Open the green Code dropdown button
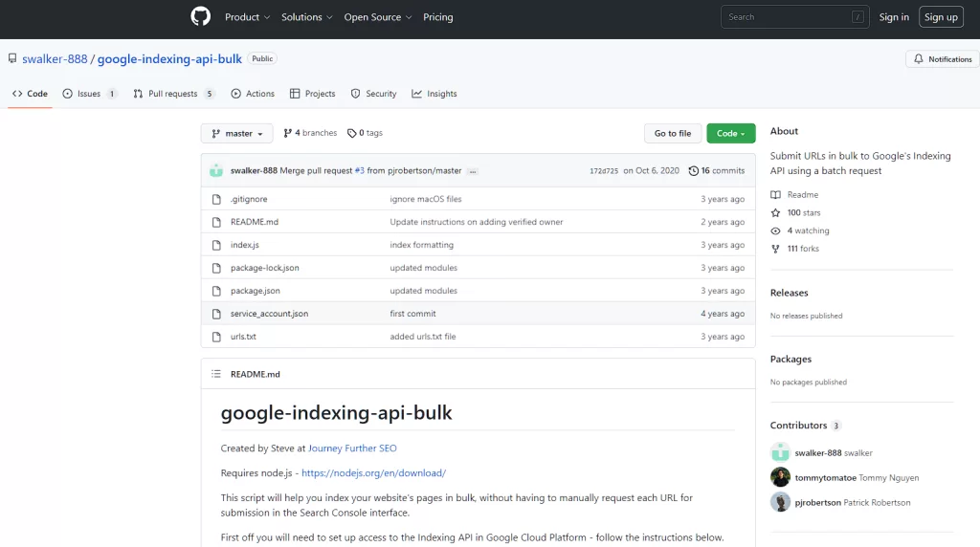980x547 pixels. [730, 133]
